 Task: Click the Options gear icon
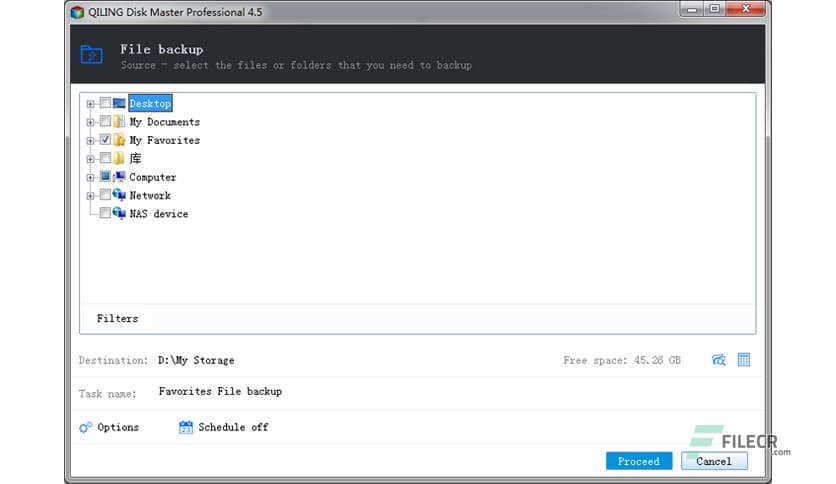[85, 427]
